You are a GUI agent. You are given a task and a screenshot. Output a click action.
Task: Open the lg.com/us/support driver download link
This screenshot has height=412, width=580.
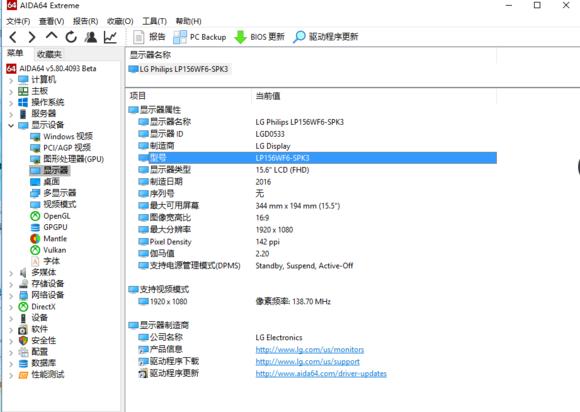coord(307,361)
